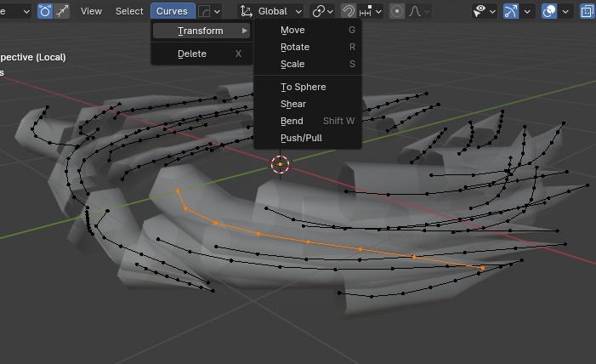
Task: Click proportional falloff curve icon
Action: coord(415,11)
